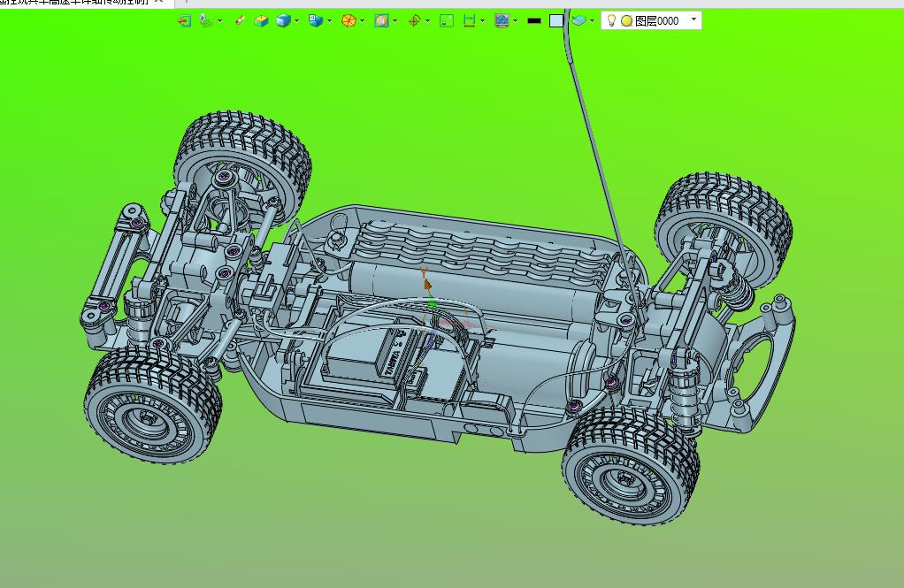This screenshot has width=904, height=588.
Task: Choose the blue shaded cube display mode
Action: (282, 20)
